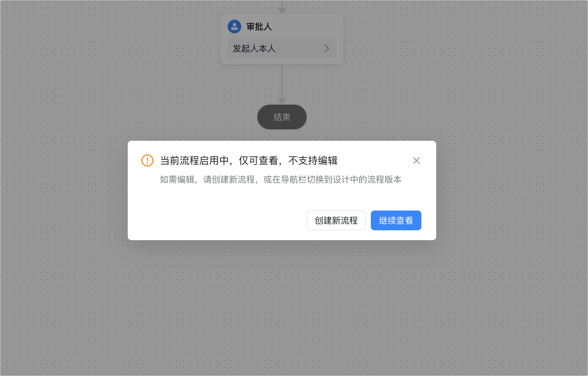The image size is (588, 376).
Task: Click the orange warning exclamation icon
Action: (147, 161)
